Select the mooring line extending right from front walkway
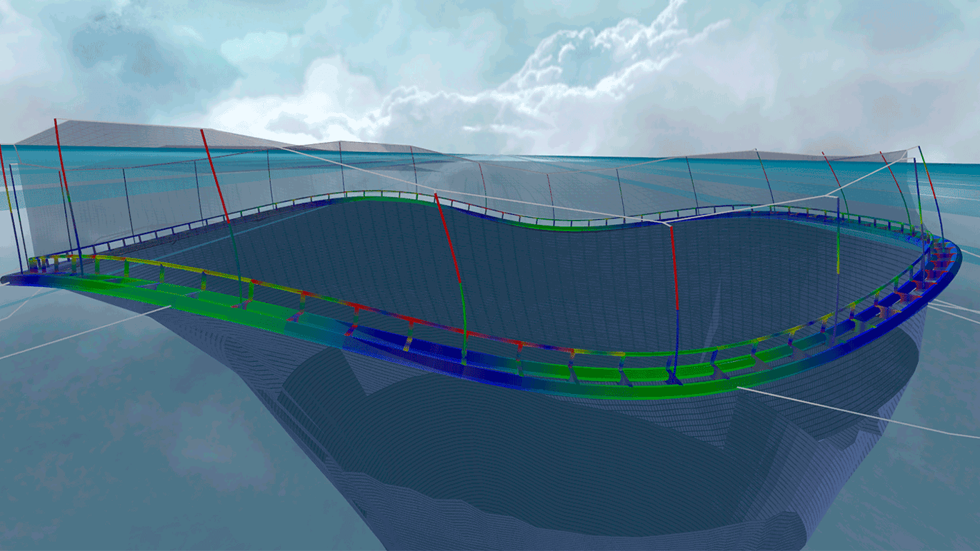Image resolution: width=980 pixels, height=551 pixels. click(x=857, y=413)
